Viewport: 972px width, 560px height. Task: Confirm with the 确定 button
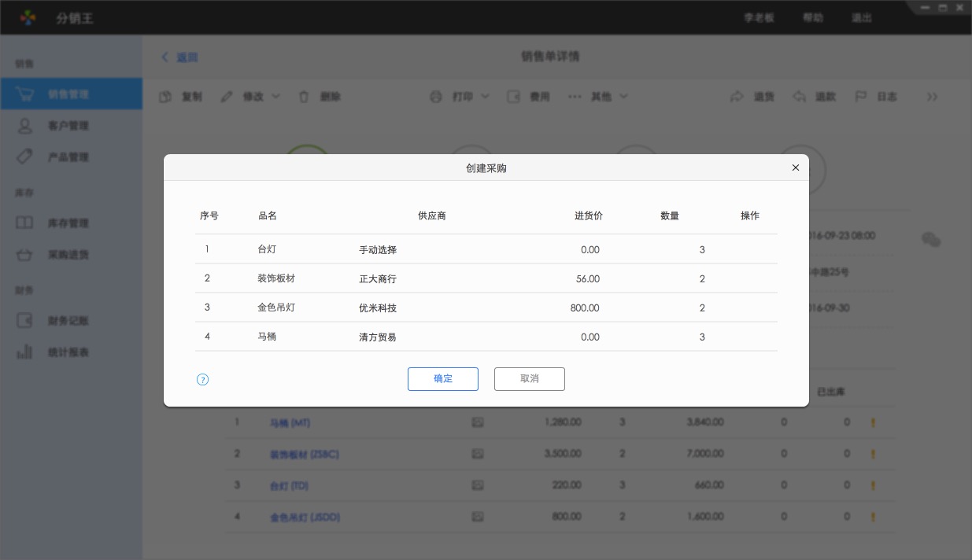[x=442, y=379]
